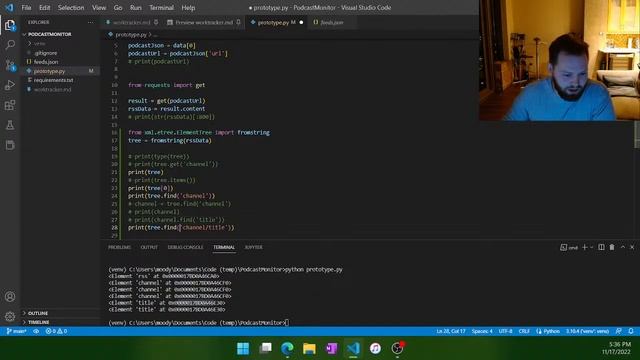640x360 pixels.
Task: Add a new terminal with plus icon
Action: [x=584, y=247]
